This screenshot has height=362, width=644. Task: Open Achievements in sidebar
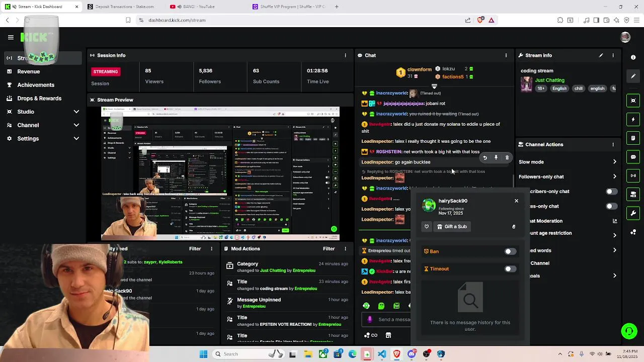tap(35, 85)
